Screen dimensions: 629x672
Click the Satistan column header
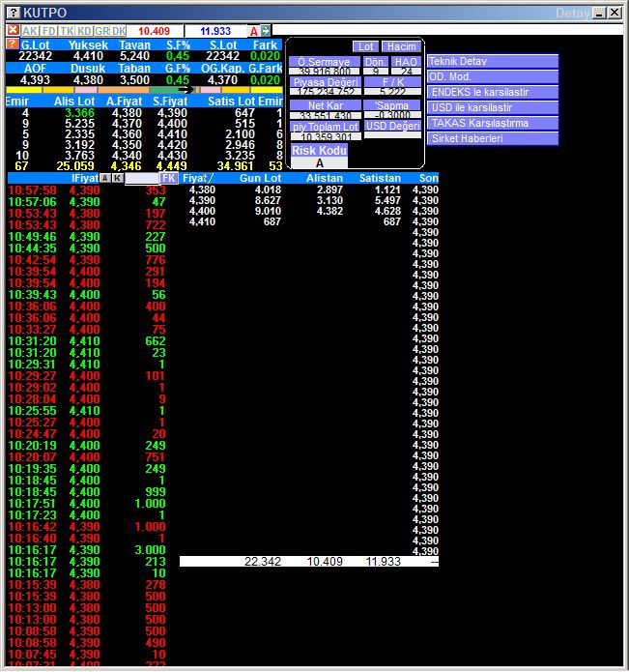(380, 178)
